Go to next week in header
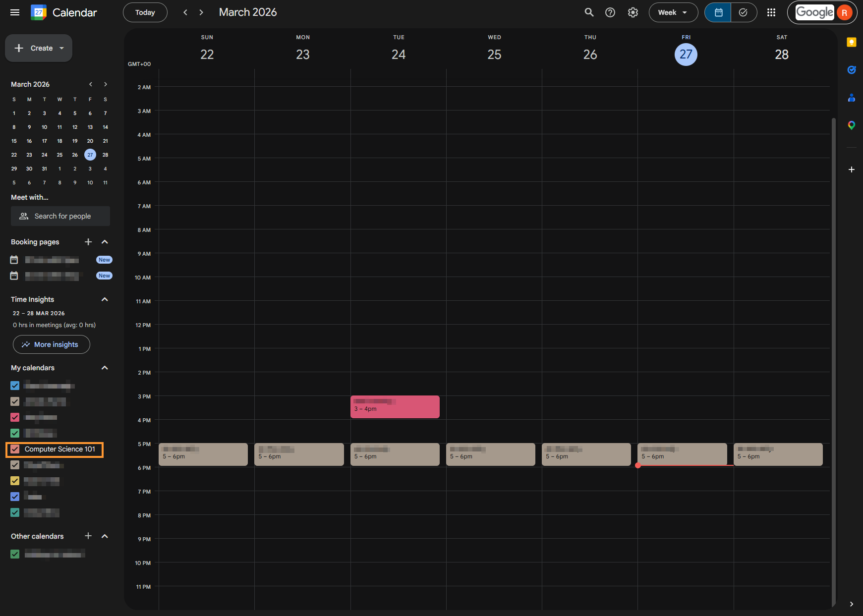Image resolution: width=863 pixels, height=616 pixels. [x=201, y=12]
